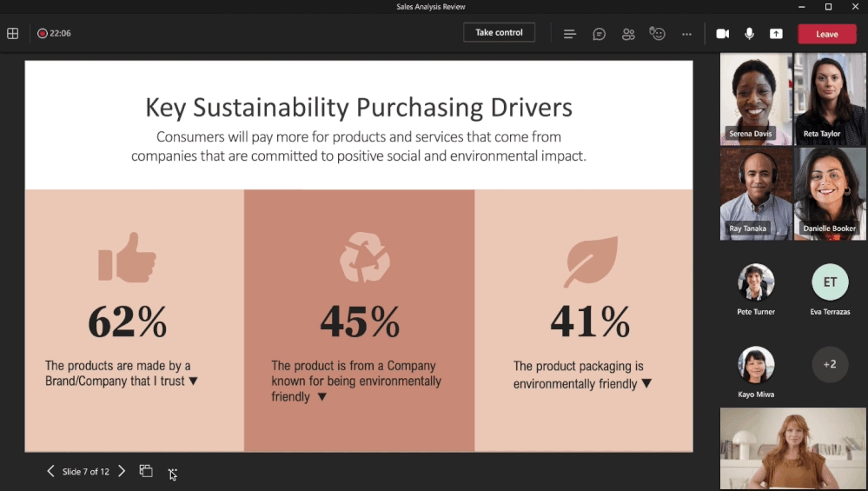Toggle the camera off
The image size is (868, 491).
(722, 34)
